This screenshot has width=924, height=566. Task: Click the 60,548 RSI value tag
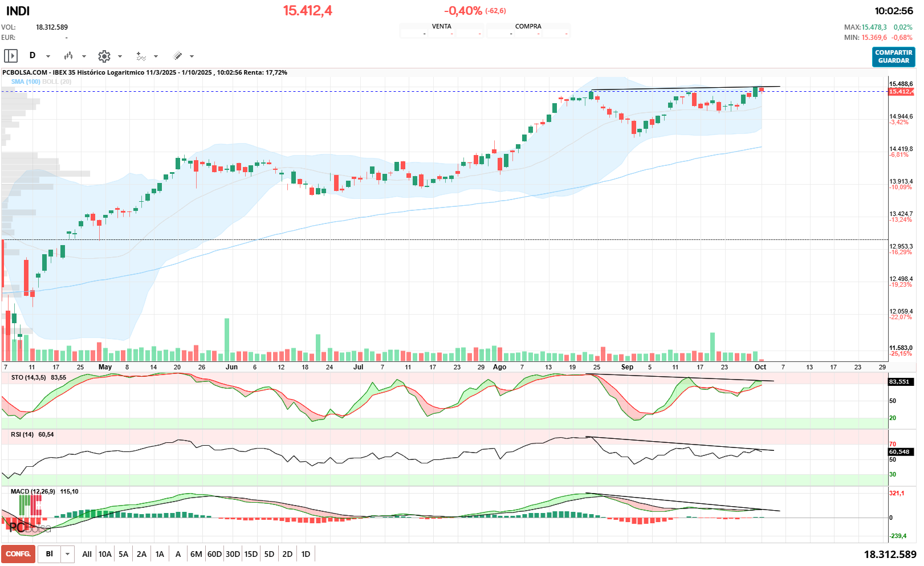pyautogui.click(x=899, y=452)
